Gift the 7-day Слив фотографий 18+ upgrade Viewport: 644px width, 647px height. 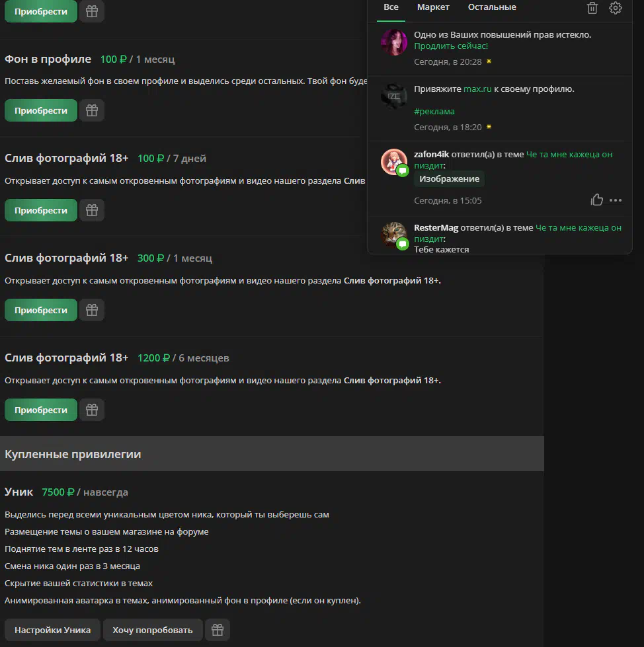click(92, 210)
